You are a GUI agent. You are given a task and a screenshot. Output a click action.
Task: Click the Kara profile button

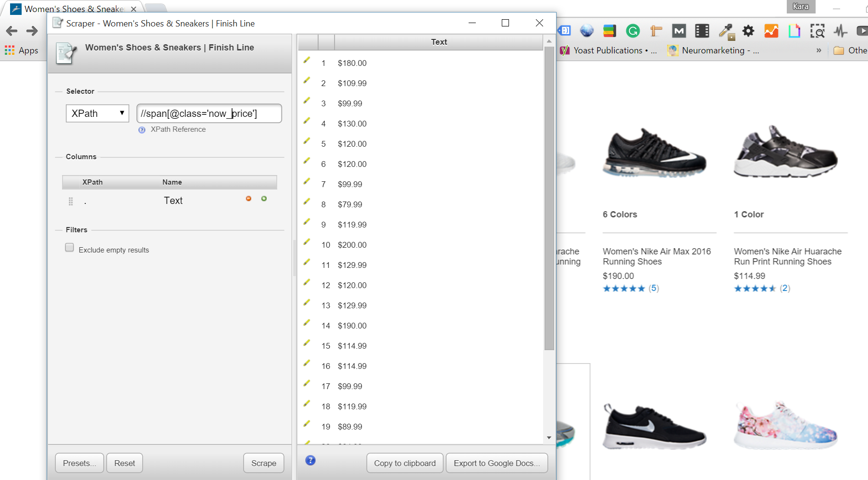click(x=801, y=7)
